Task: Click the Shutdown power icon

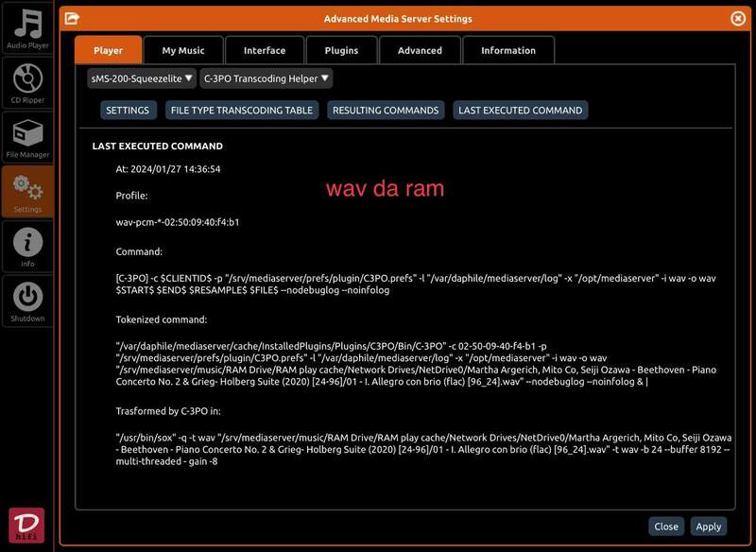Action: (x=27, y=301)
